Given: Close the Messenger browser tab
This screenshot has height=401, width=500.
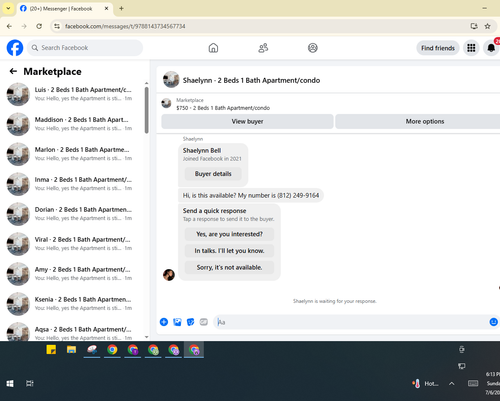Looking at the screenshot, I should coord(106,9).
